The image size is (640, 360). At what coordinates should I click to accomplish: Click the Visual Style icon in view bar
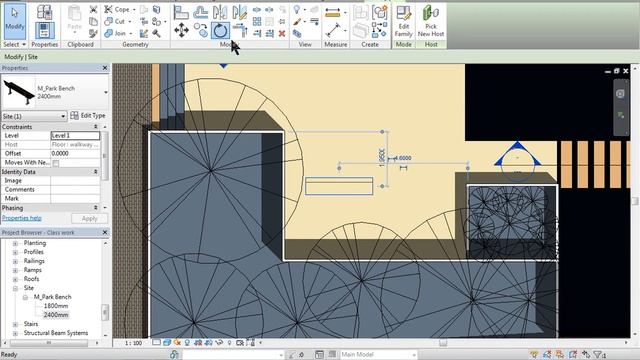coord(167,343)
